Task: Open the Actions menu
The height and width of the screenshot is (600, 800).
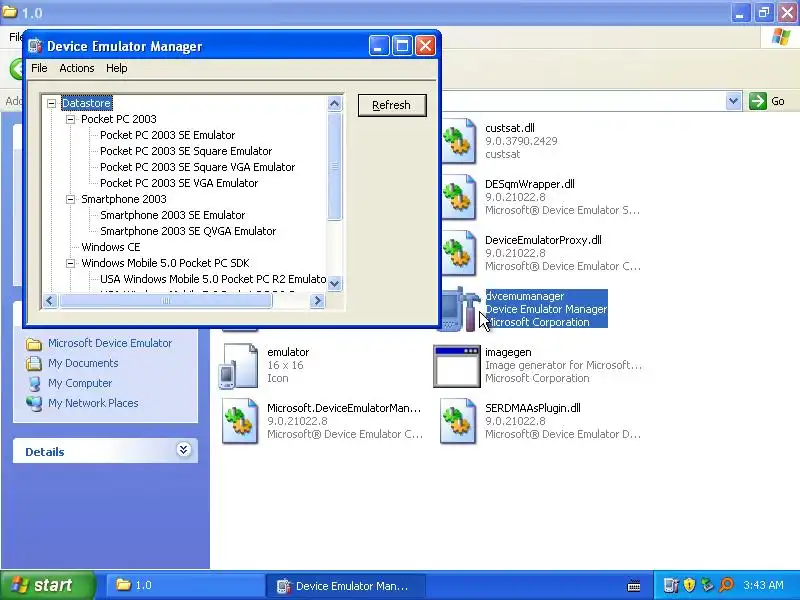Action: point(77,68)
